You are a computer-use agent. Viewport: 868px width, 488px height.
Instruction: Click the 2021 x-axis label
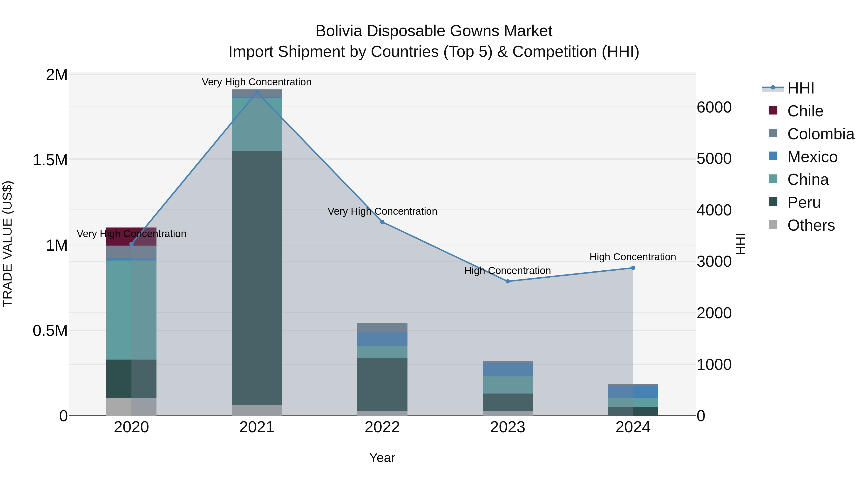(x=257, y=427)
